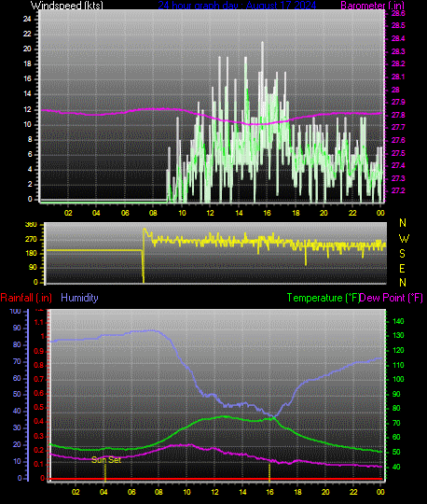
Task: Click the temperature axis value 140
Action: click(398, 321)
